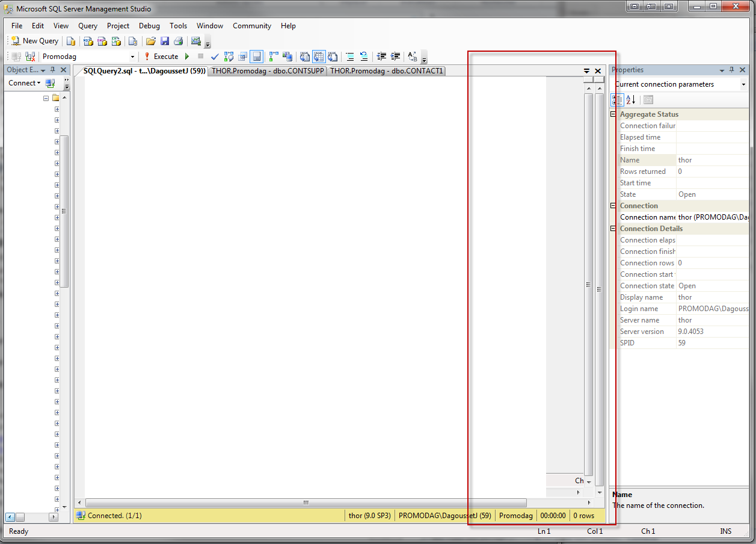756x544 pixels.
Task: Click the Open File folder icon
Action: pyautogui.click(x=151, y=41)
